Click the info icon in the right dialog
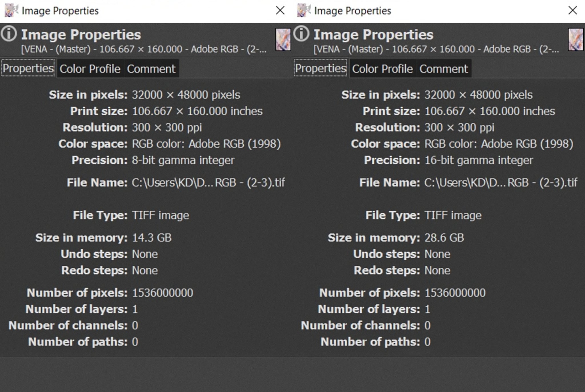 pos(301,34)
